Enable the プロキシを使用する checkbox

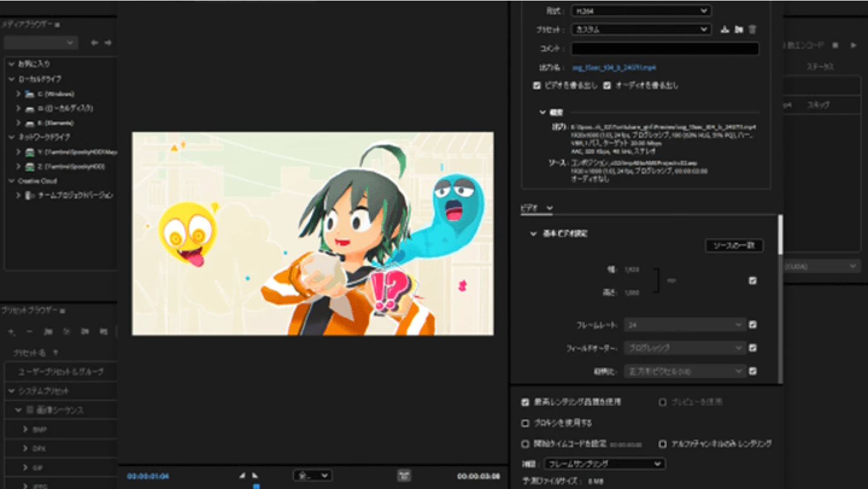click(525, 423)
